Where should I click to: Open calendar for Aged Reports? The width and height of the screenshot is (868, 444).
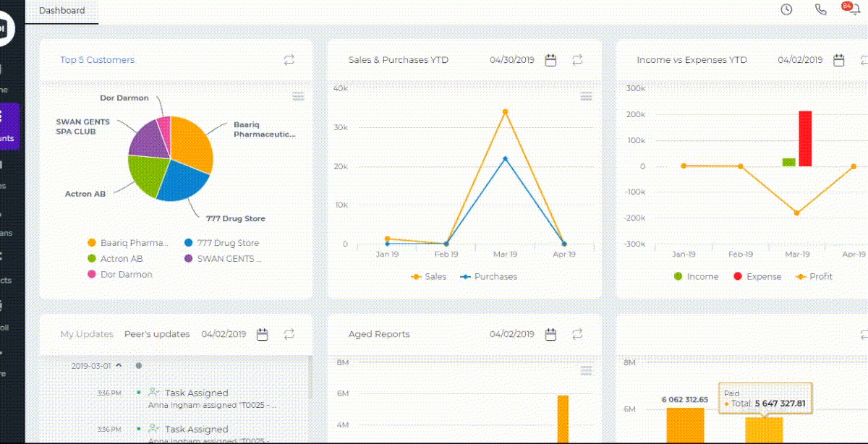click(550, 334)
